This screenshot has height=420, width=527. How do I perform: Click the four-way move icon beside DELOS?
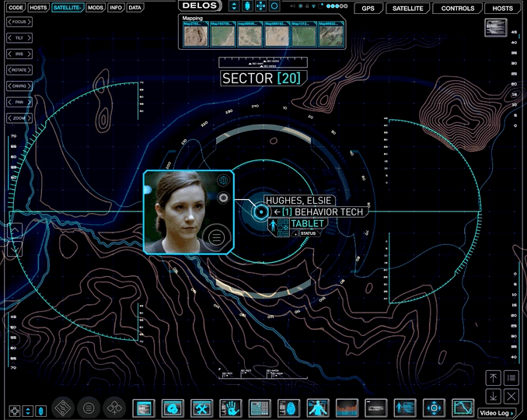pos(261,5)
